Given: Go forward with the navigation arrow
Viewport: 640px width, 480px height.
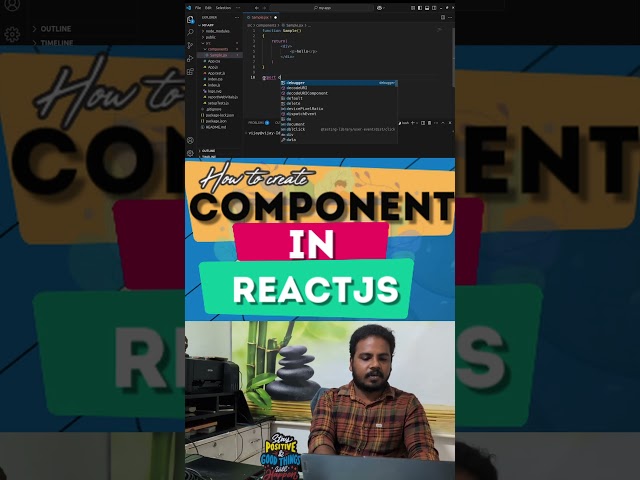Looking at the screenshot, I should click(264, 8).
